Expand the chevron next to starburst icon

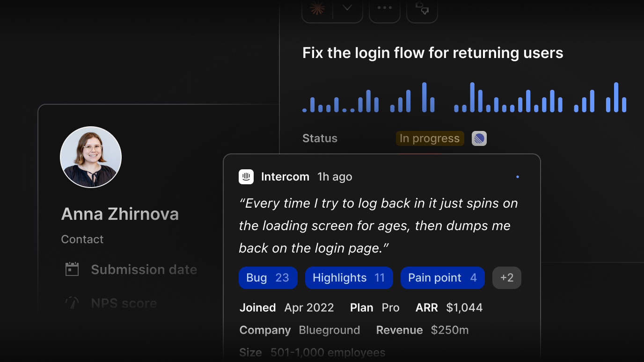[x=347, y=8]
